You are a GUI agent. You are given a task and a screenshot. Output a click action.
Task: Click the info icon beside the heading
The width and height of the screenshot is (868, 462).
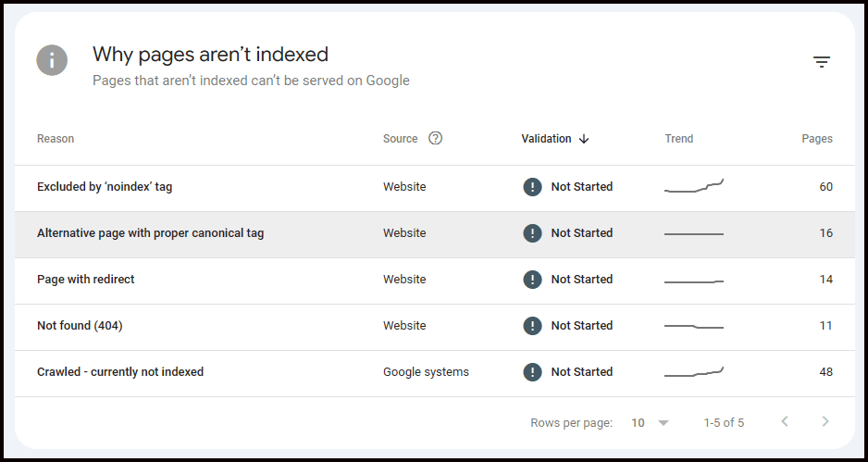(x=52, y=61)
